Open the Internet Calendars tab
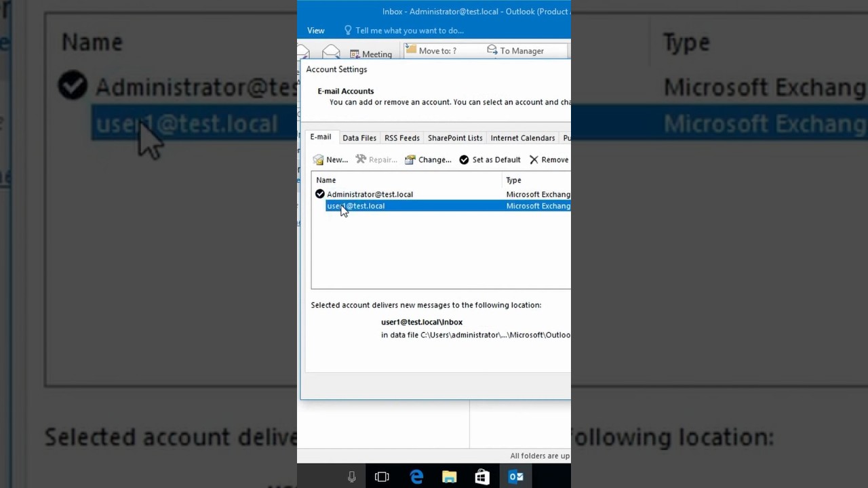 tap(523, 138)
